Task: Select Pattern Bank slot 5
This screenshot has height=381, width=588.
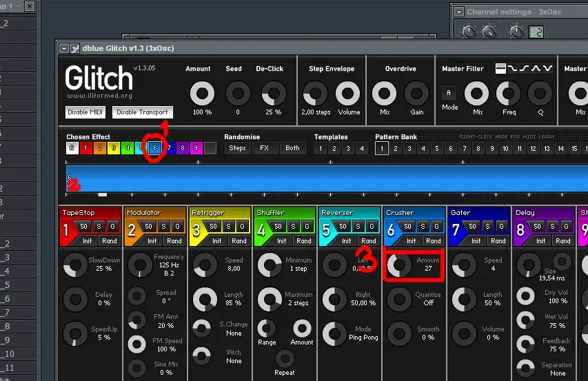Action: coord(437,148)
